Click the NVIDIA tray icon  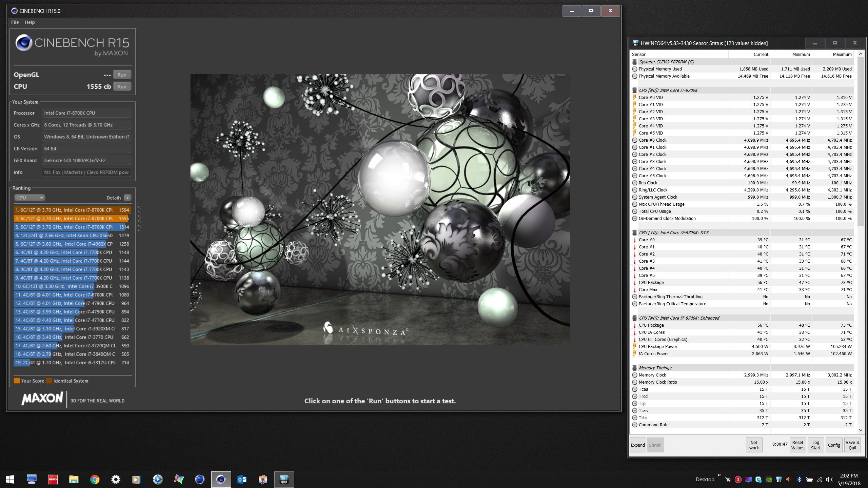(x=769, y=480)
